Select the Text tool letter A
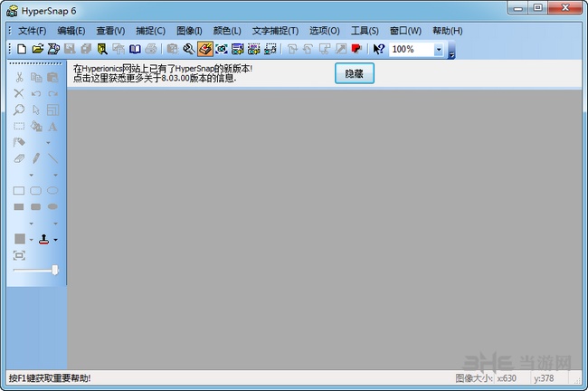 point(52,127)
